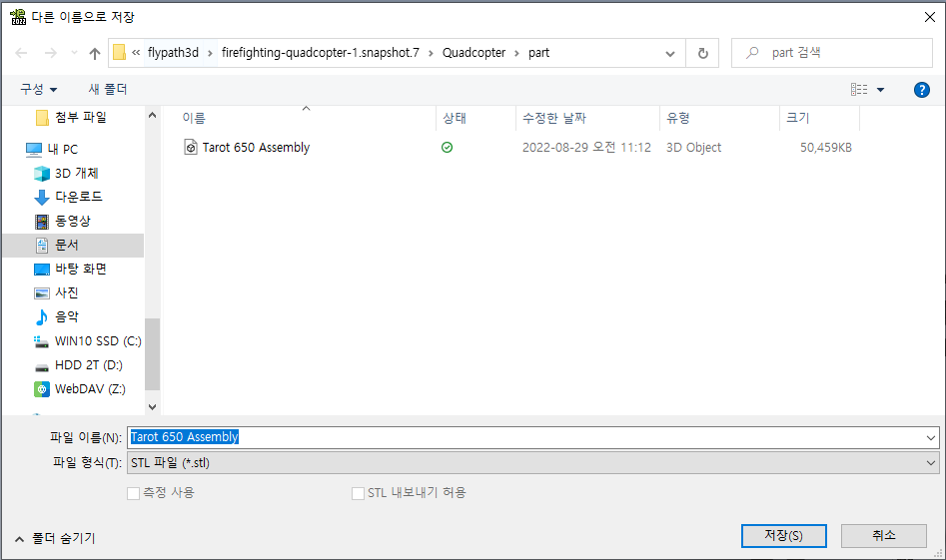
Task: Click the Quadcopter breadcrumb
Action: coord(474,53)
